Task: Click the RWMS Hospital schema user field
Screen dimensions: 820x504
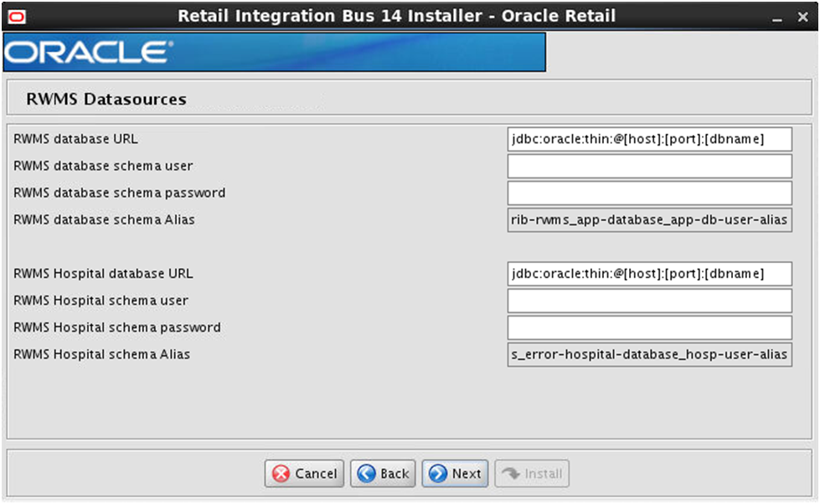Action: coord(649,301)
